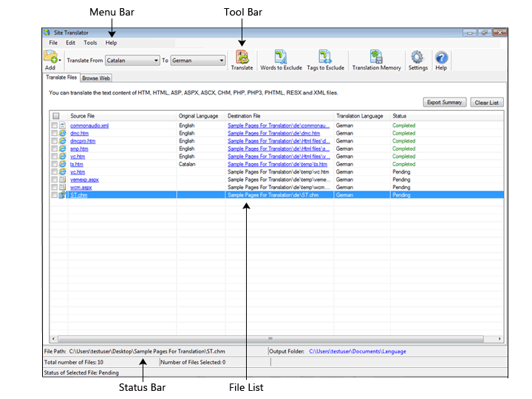The width and height of the screenshot is (532, 399).
Task: Open the Edit menu
Action: (71, 43)
